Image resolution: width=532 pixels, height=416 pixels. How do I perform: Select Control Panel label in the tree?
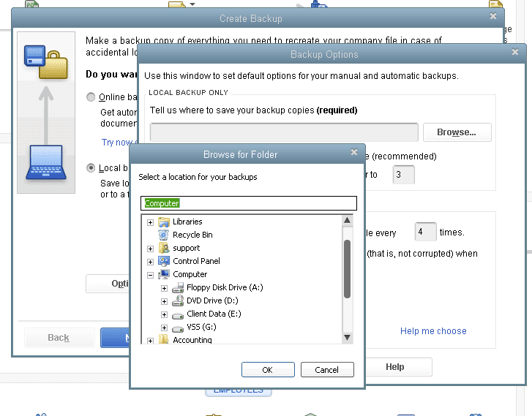click(x=196, y=261)
